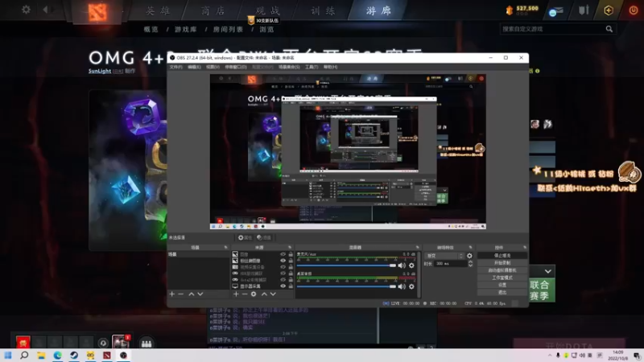Pop out the 来源 dock panel icon
The image size is (644, 362).
click(290, 248)
